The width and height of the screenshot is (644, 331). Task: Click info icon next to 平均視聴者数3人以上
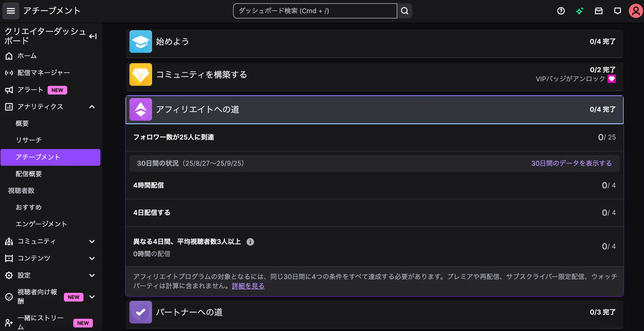250,242
